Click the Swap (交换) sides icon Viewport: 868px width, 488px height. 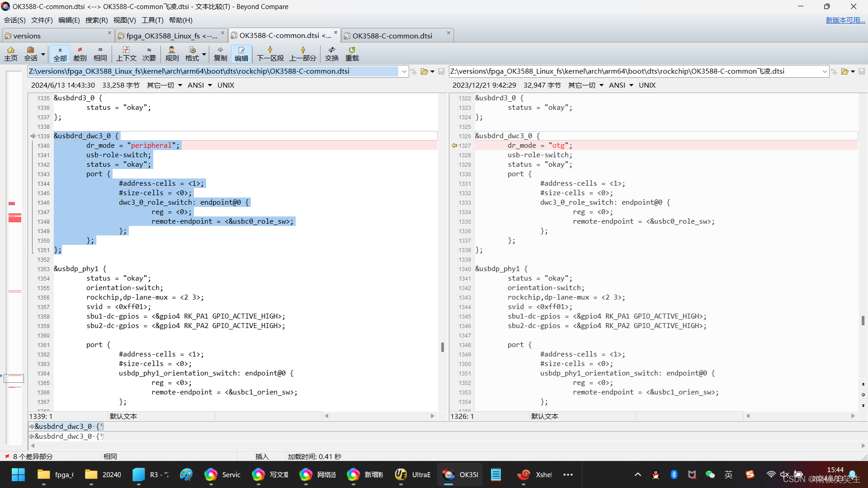(x=331, y=53)
